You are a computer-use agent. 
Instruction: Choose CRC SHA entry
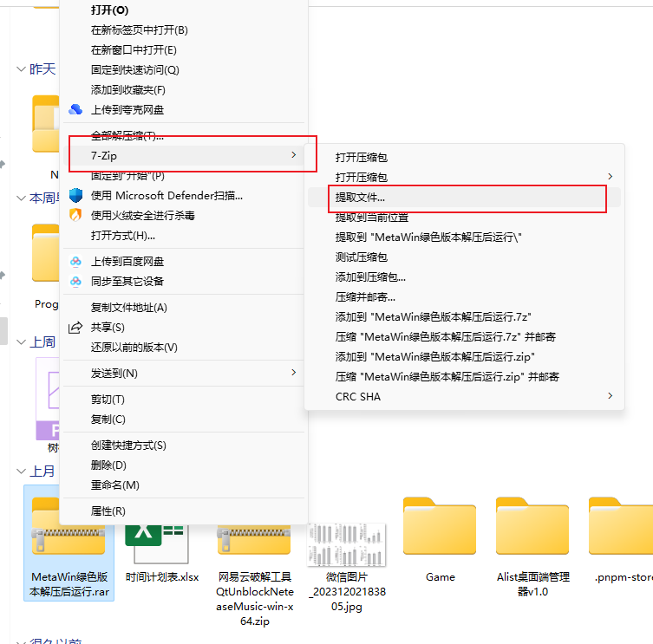pyautogui.click(x=464, y=397)
